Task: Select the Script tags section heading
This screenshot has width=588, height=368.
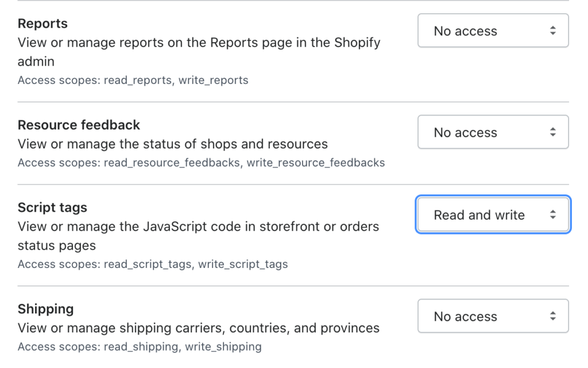Action: point(52,208)
